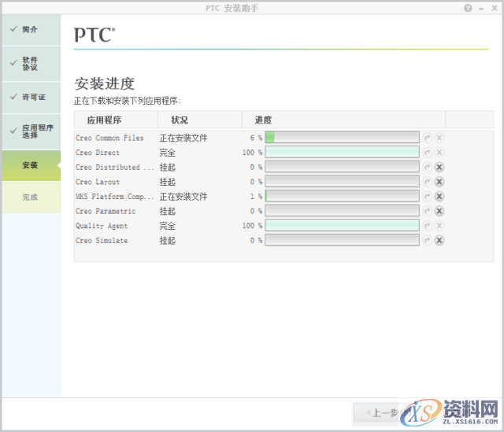This screenshot has height=432, width=504.
Task: Open the 许可证 step in sidebar
Action: (x=31, y=98)
